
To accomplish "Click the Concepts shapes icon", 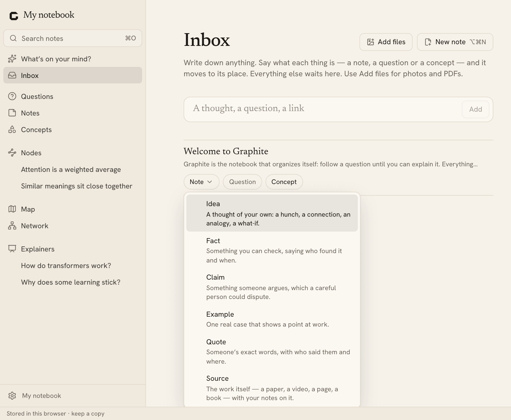I will [x=12, y=129].
